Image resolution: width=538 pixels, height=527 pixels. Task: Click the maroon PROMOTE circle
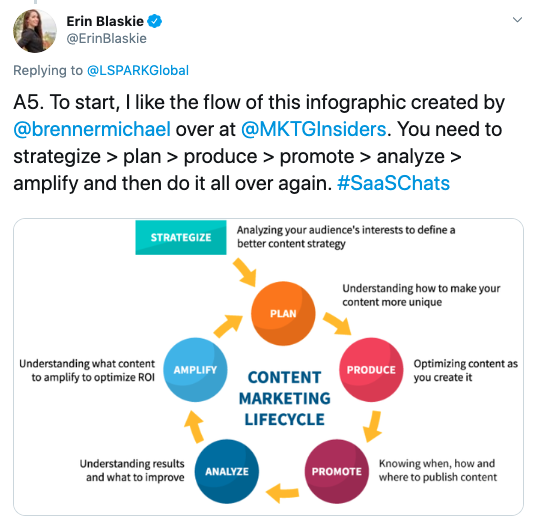pyautogui.click(x=337, y=471)
